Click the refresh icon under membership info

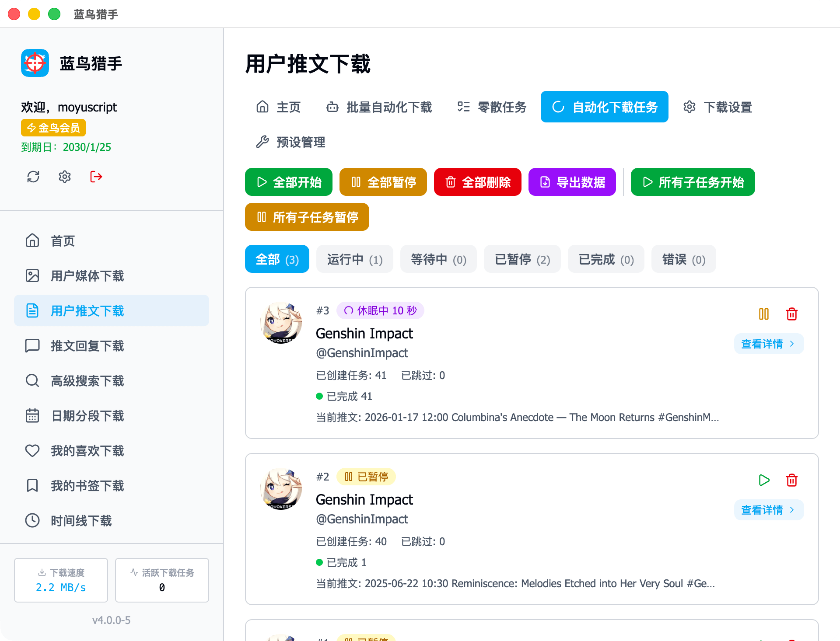[x=33, y=177]
